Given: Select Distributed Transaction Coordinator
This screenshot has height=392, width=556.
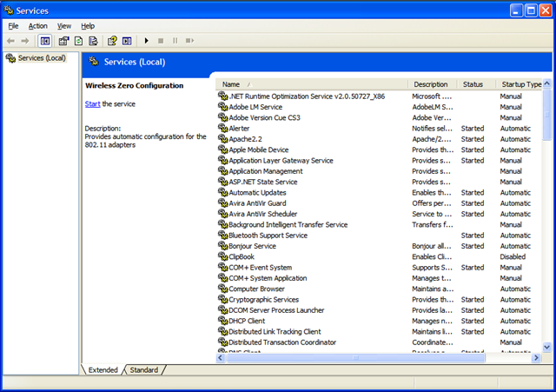Looking at the screenshot, I should pos(379,342).
